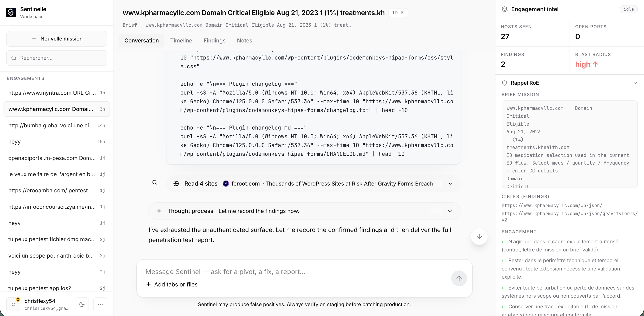Expand the Read 4 sites row
Viewport: 644px width, 316px height.
pos(450,184)
